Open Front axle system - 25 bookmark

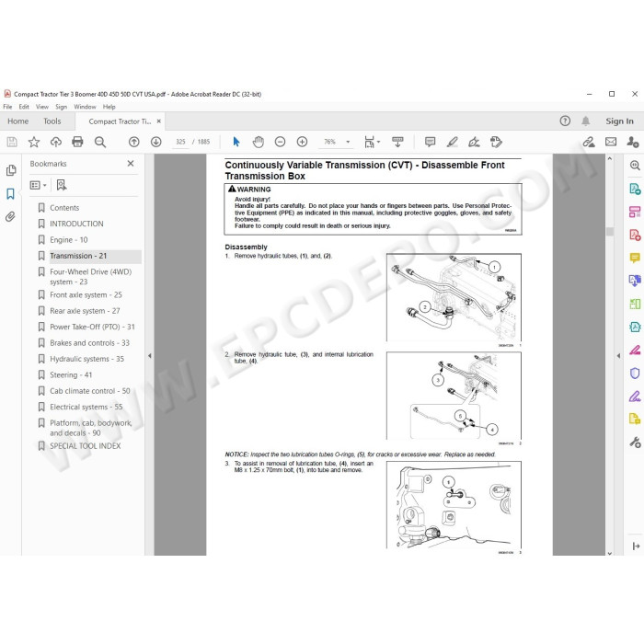86,295
